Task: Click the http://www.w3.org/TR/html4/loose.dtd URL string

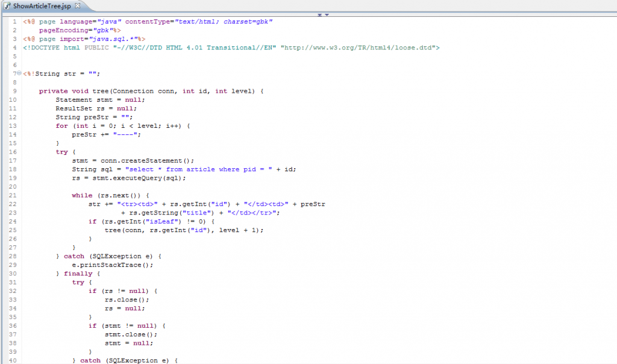Action: point(358,48)
